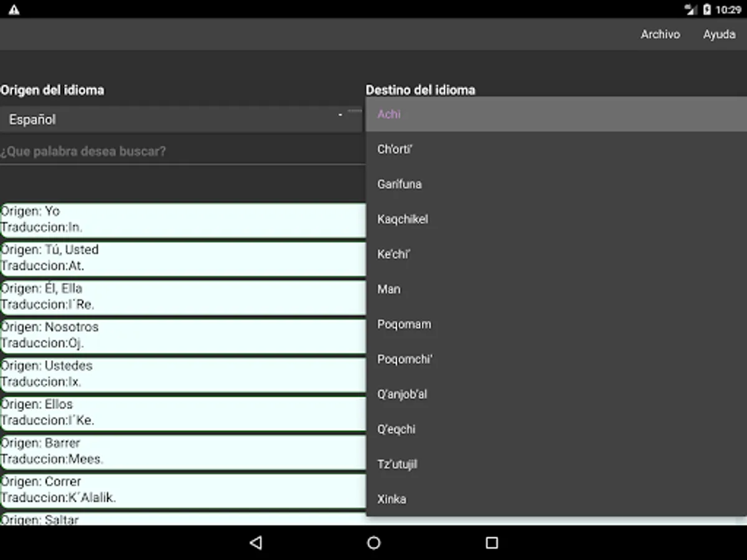Select the 'Origen: Ustedes' entry

(x=183, y=374)
